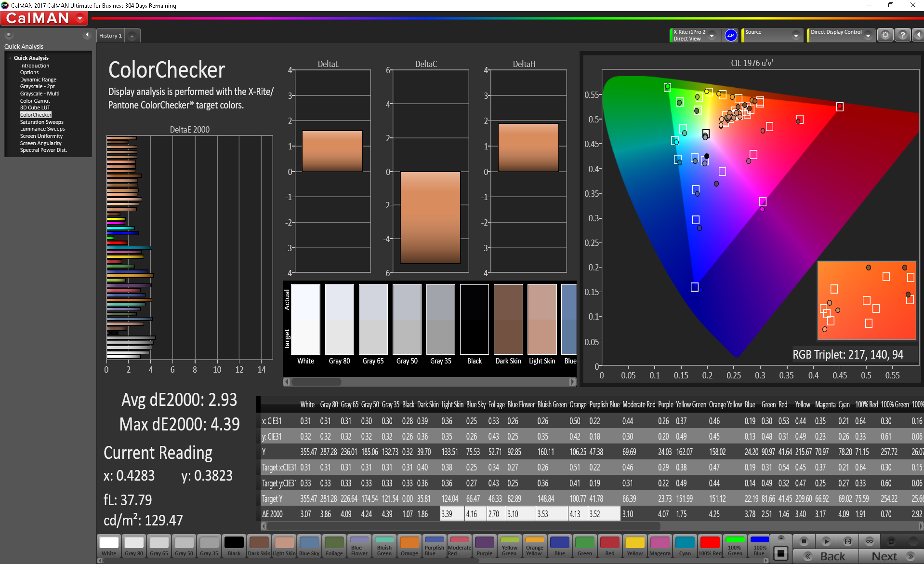924x564 pixels.
Task: Select the Purplish Blue bottom swatch
Action: 435,546
